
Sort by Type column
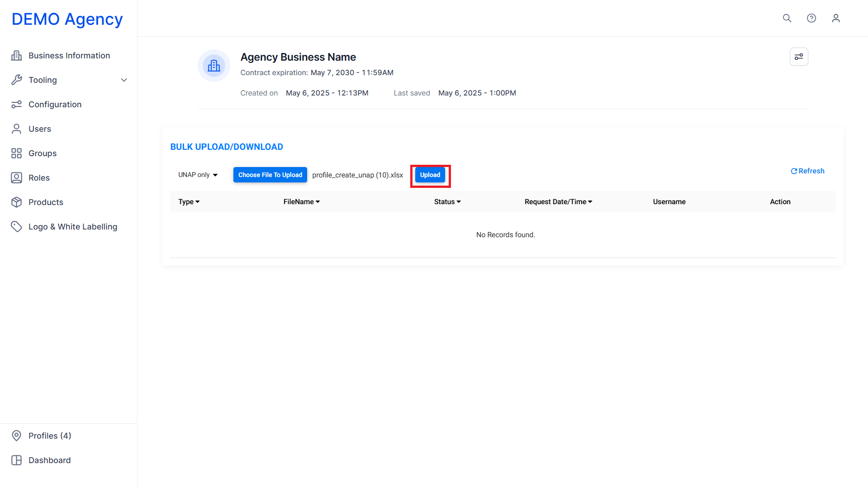[x=189, y=202]
